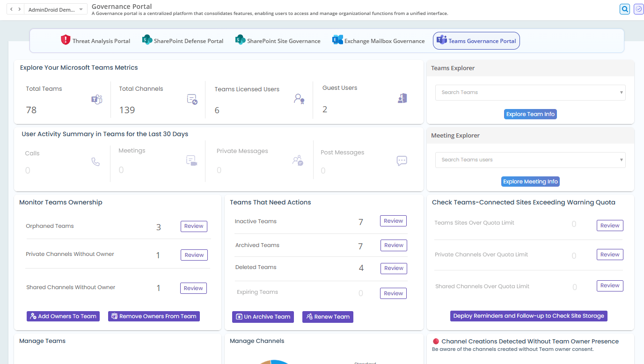
Task: Click the Teams Governance Portal logo icon
Action: coord(442,40)
